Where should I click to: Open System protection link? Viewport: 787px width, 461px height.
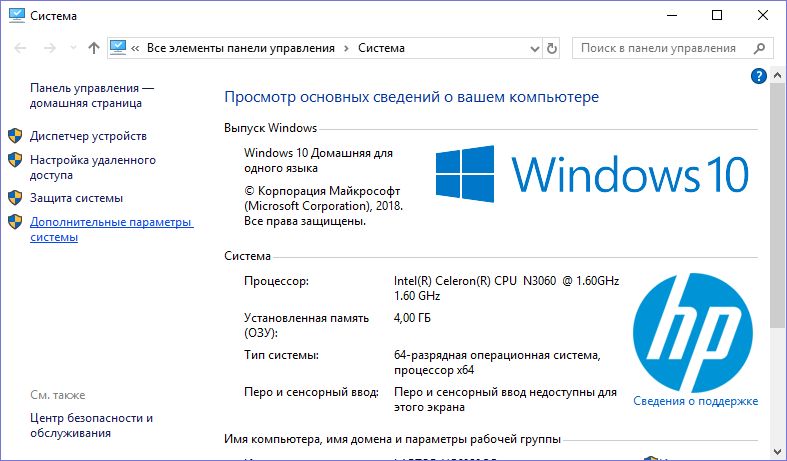(76, 198)
